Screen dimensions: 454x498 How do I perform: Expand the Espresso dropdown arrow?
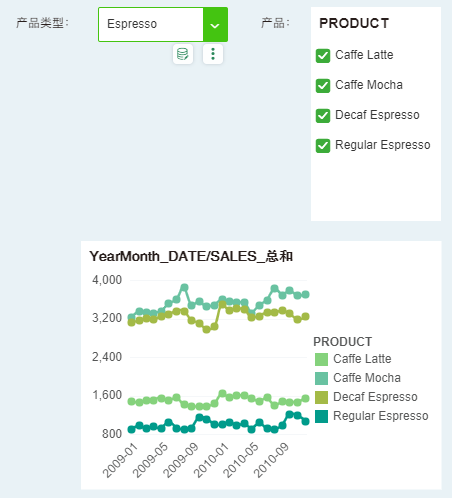(x=215, y=25)
